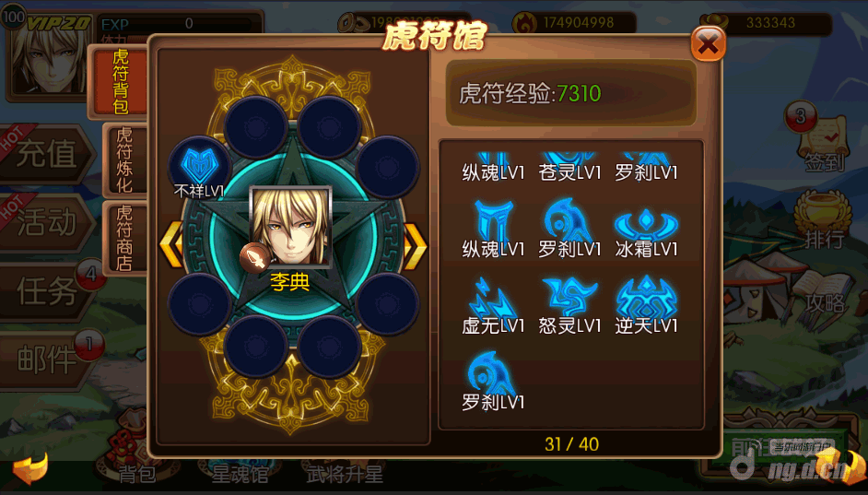Viewport: 868px width, 495px height.
Task: Open the 邮件 mail menu
Action: tap(46, 359)
